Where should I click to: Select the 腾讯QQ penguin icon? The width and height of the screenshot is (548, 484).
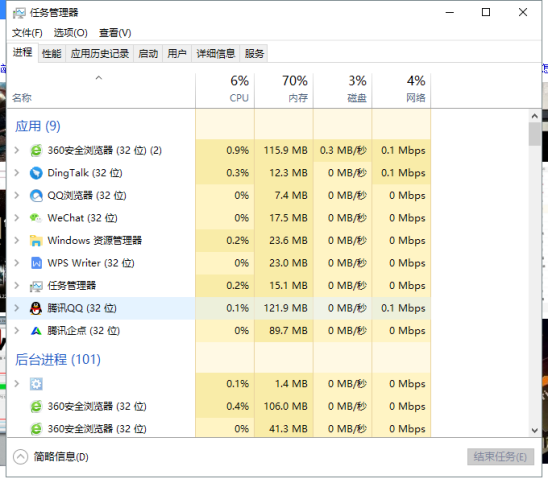[36, 308]
